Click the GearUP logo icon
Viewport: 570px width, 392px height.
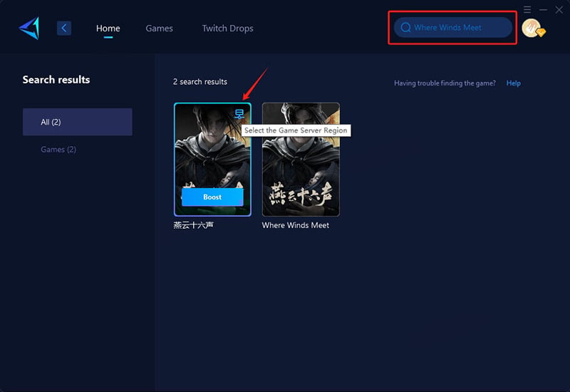click(x=29, y=28)
